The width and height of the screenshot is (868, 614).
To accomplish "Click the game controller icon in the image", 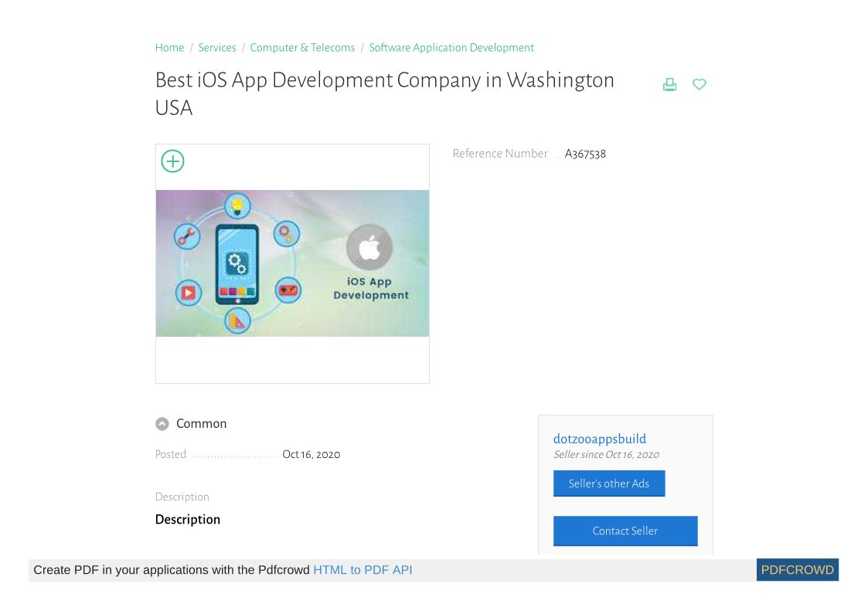I will point(288,290).
